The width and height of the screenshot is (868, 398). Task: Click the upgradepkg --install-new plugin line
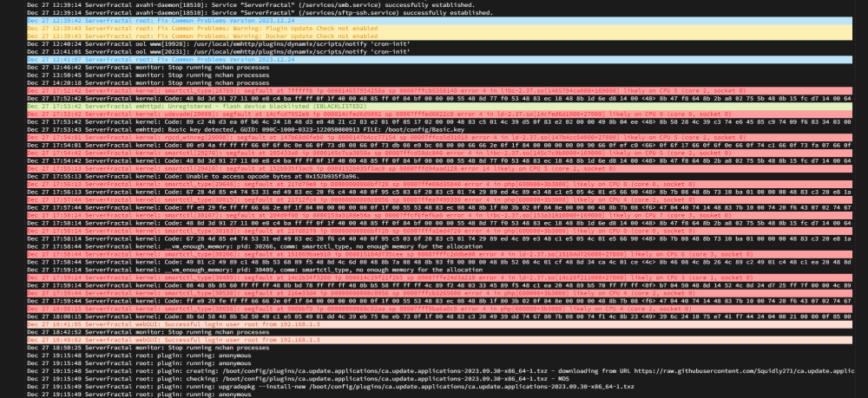click(x=331, y=387)
